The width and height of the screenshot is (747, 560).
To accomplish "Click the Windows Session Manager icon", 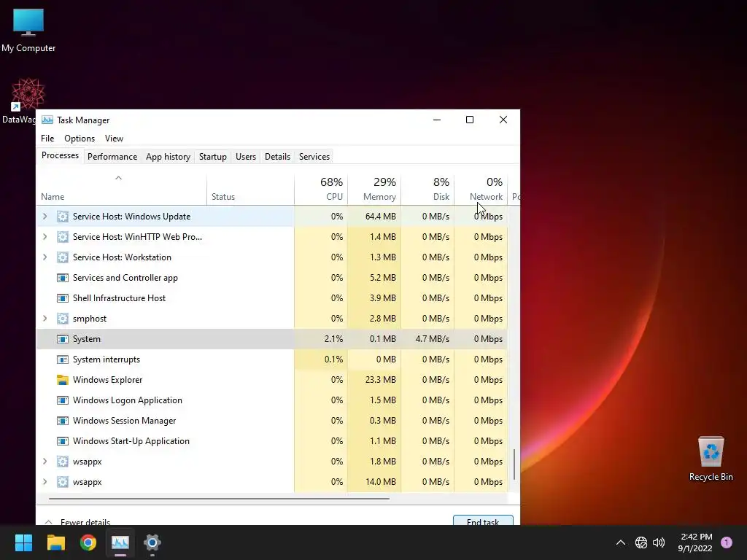I will (x=63, y=421).
